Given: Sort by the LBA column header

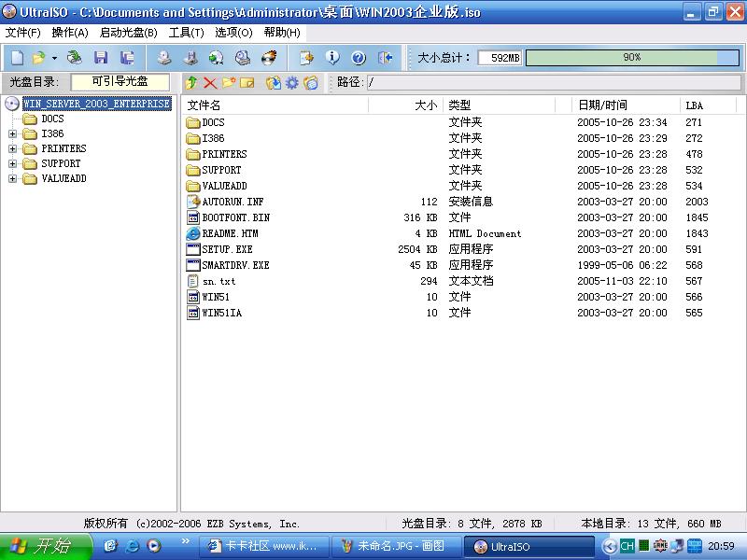Looking at the screenshot, I should 708,105.
